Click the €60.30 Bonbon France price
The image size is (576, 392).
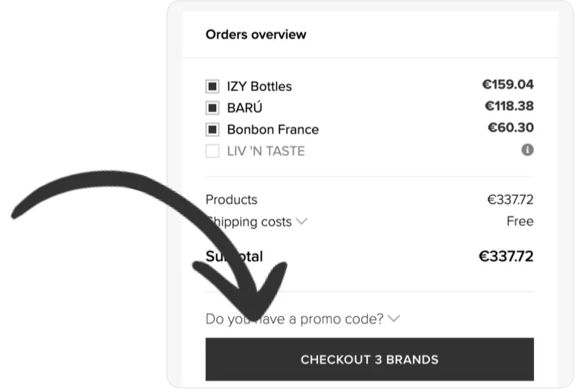[x=511, y=127]
